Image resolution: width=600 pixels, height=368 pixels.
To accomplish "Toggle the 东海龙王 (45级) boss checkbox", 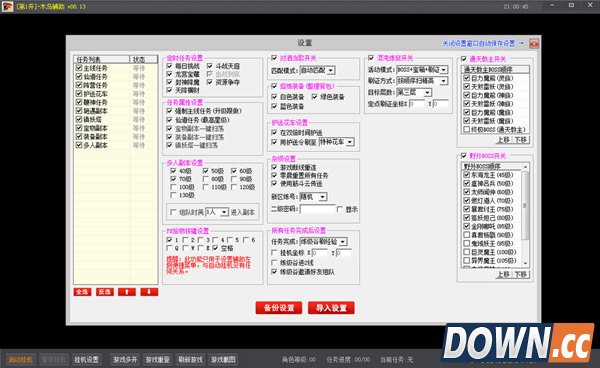I will pyautogui.click(x=466, y=175).
